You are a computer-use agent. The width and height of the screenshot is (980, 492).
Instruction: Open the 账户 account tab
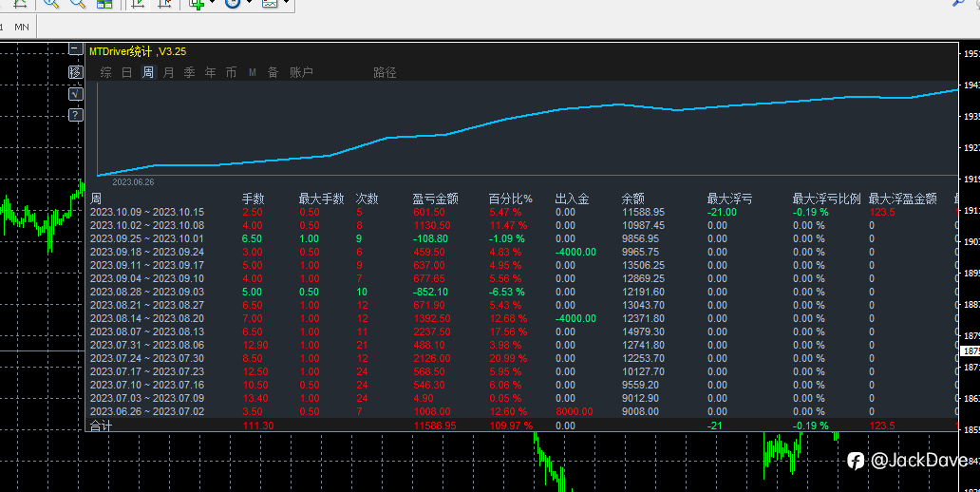pos(301,72)
